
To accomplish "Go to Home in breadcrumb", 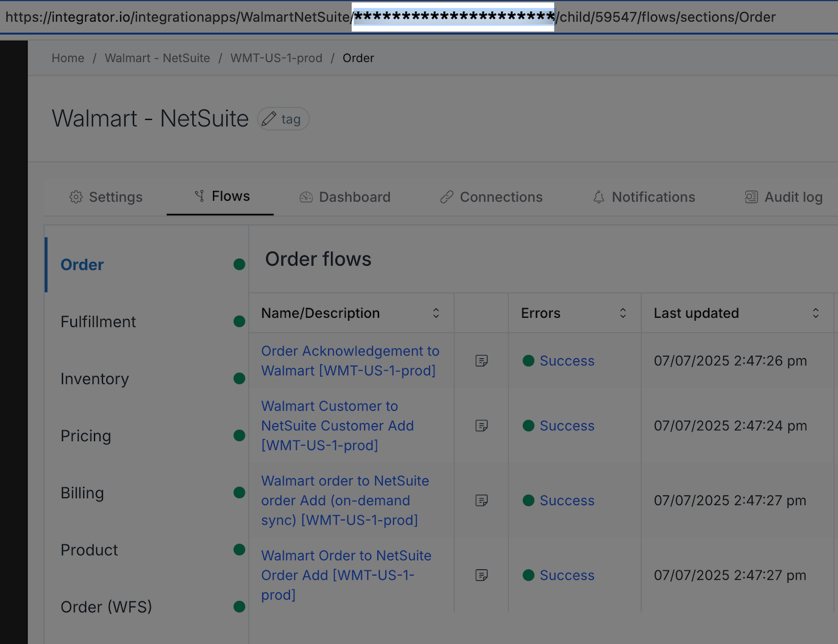I will tap(68, 58).
